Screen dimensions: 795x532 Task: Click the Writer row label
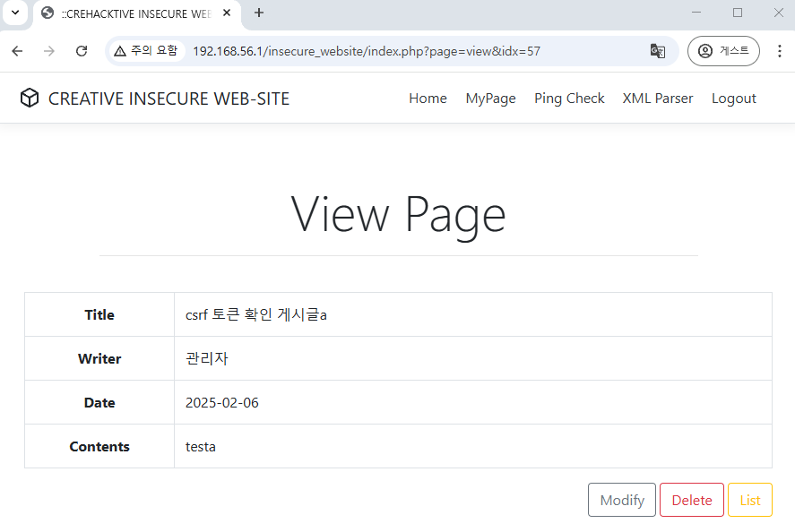click(99, 359)
